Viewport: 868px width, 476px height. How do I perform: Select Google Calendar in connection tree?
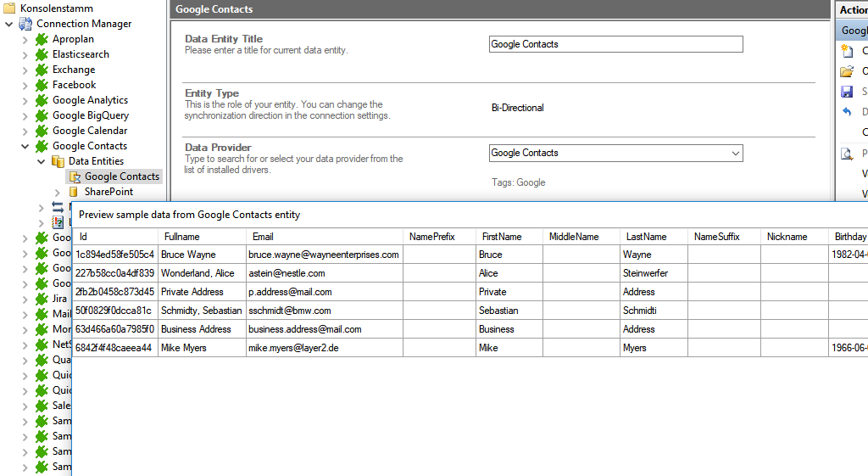89,131
